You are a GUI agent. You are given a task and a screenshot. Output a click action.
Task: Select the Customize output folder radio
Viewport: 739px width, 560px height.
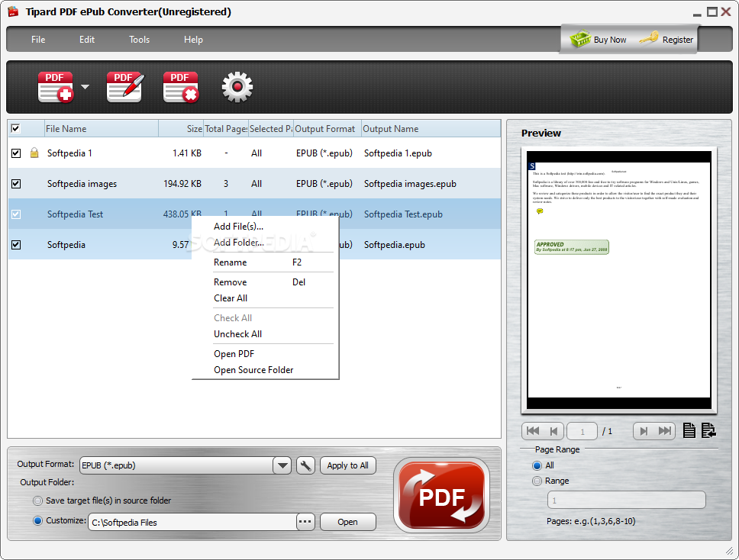[37, 520]
